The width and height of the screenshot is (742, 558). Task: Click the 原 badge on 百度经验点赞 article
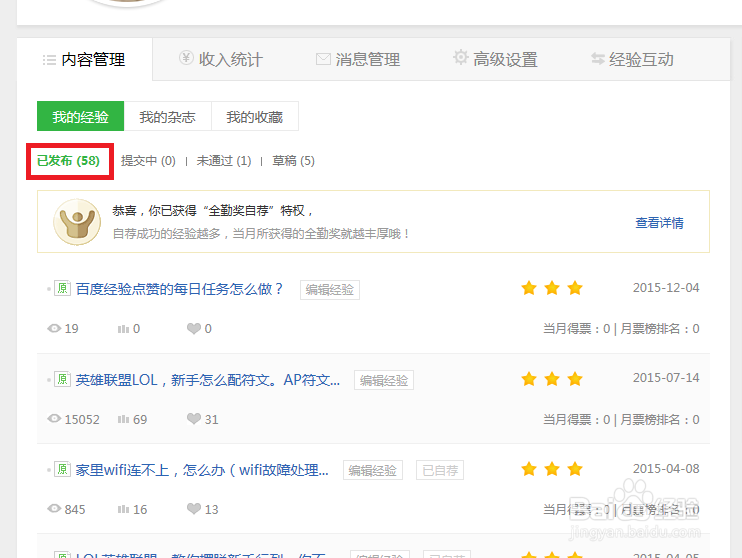[62, 288]
